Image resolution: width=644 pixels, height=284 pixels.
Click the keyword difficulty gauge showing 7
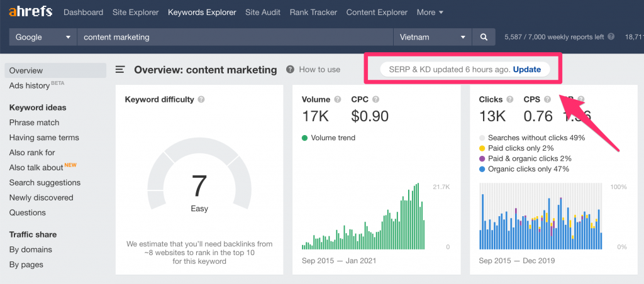199,174
